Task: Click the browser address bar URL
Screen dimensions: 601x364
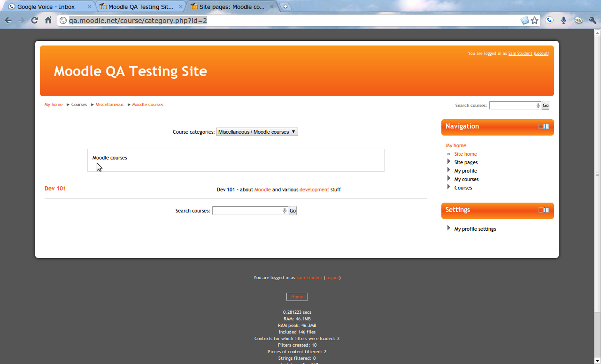Action: pos(138,21)
